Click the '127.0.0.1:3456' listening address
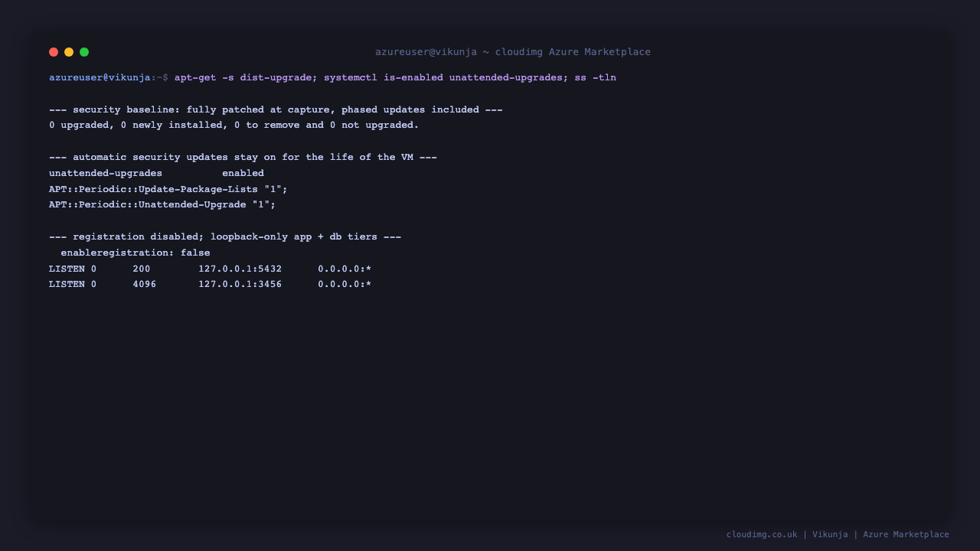980x551 pixels. (x=240, y=284)
